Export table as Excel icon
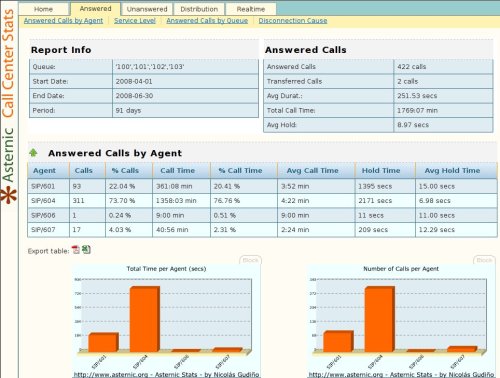Viewport: 500px width, 378px height. pyautogui.click(x=86, y=249)
